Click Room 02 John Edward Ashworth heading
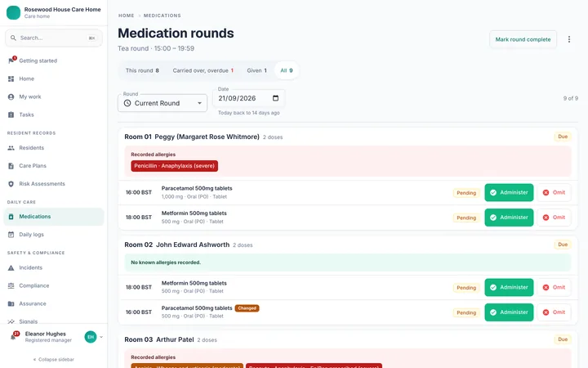This screenshot has height=368, width=588. tap(176, 245)
